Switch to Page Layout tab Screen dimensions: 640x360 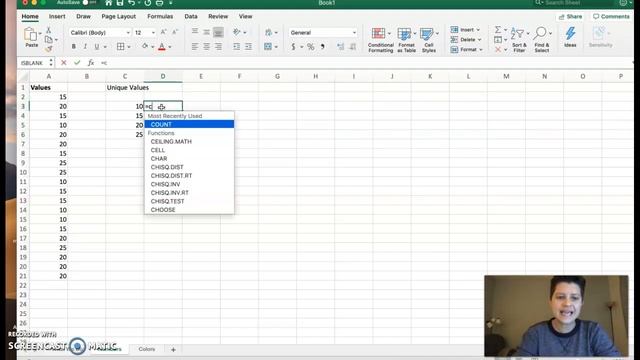tap(118, 16)
